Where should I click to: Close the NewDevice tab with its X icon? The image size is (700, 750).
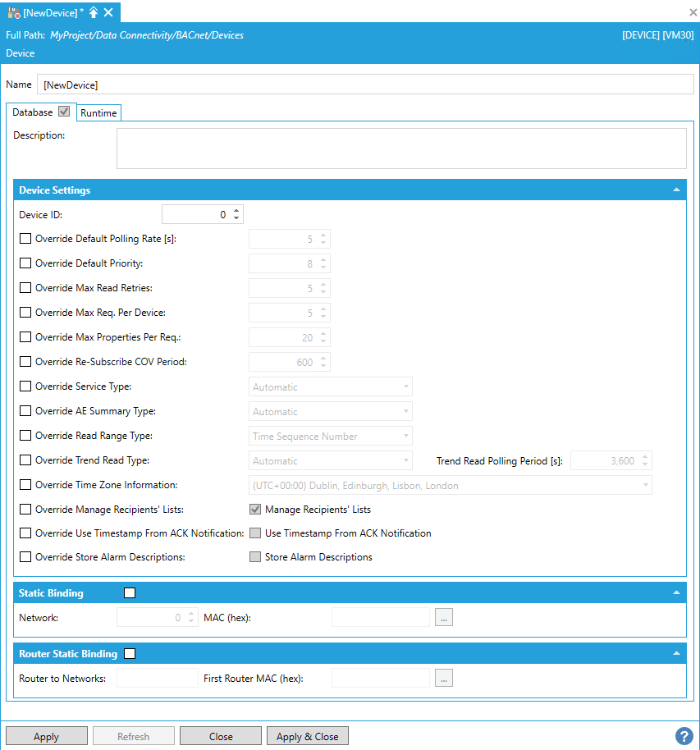click(109, 12)
